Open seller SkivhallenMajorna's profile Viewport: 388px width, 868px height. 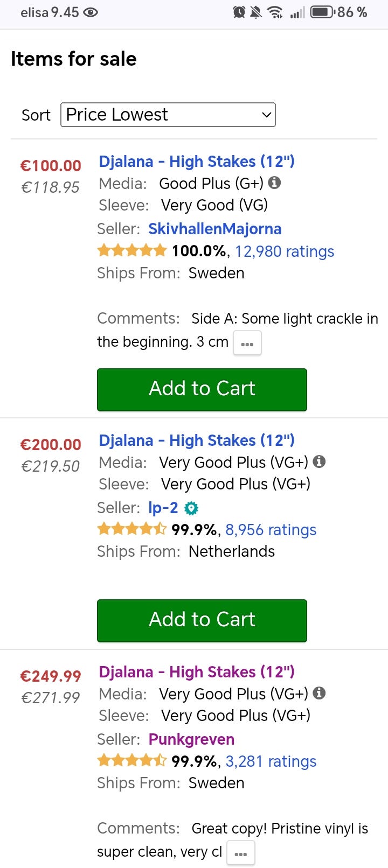tap(214, 229)
